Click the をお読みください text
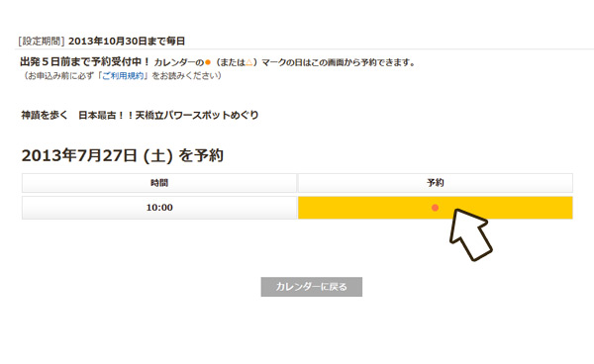Viewport: 594px width, 364px height. tap(184, 76)
